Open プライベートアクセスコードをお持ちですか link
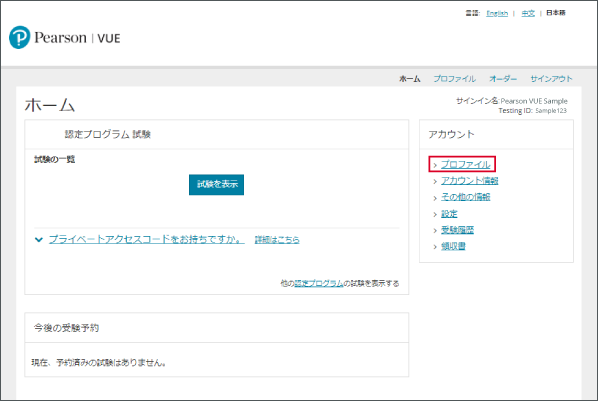This screenshot has height=401, width=598. 146,239
